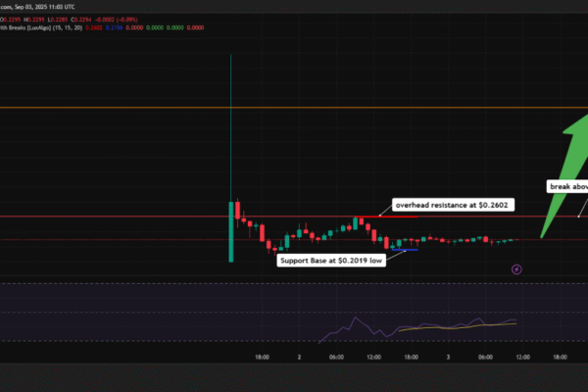Select the 'Support Base at $0.2019 low' label
This screenshot has height=392, width=588.
[x=331, y=261]
